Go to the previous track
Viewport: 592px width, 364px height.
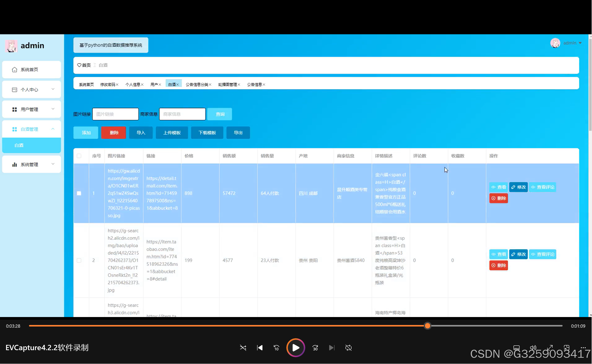click(x=260, y=348)
